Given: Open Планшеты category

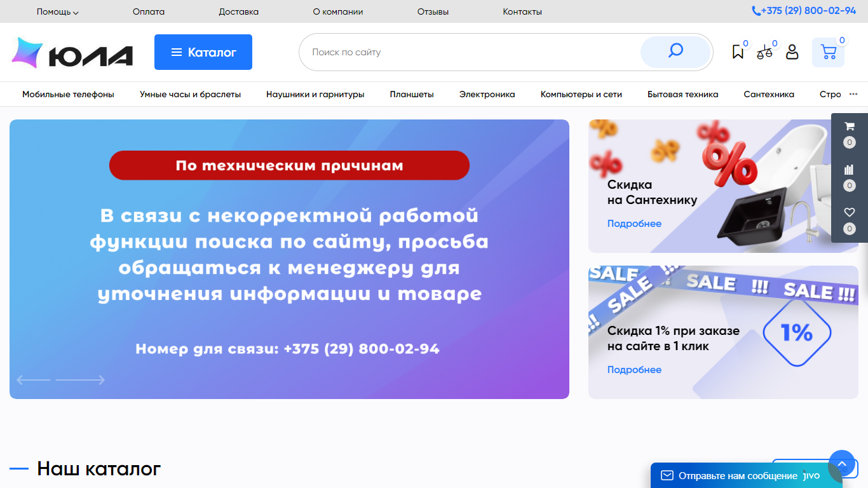Looking at the screenshot, I should [412, 94].
